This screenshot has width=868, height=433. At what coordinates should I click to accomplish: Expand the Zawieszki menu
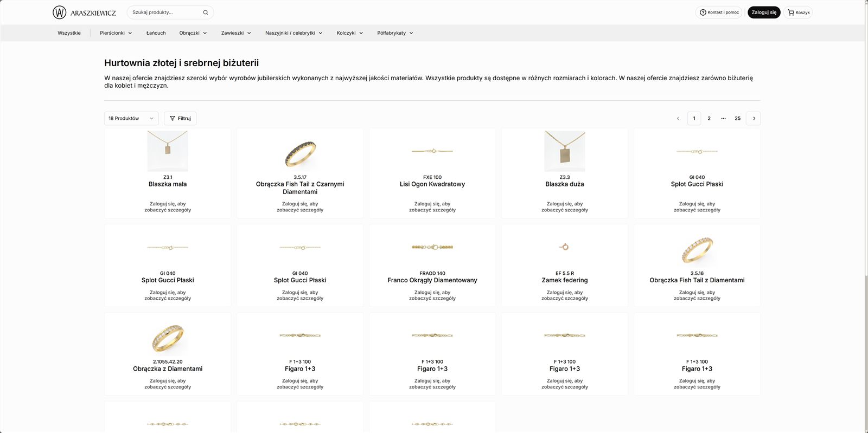click(x=236, y=33)
